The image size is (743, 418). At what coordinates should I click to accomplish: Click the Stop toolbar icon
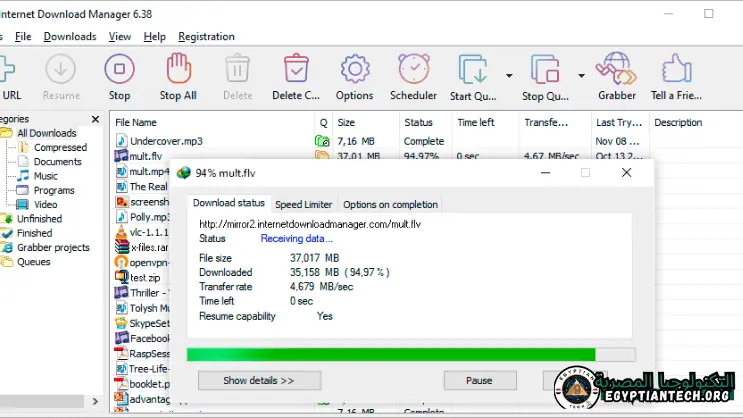click(x=119, y=69)
